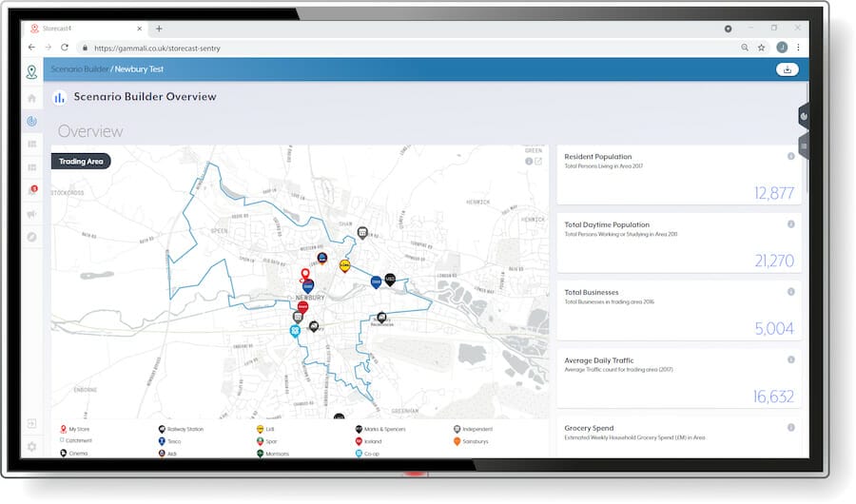Open Chrome three-dot menu

click(x=798, y=48)
